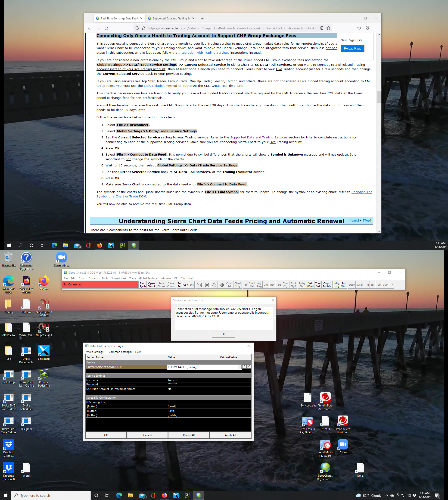Dismiss Service Connection Error with OK
The image size is (448, 500).
(x=224, y=334)
